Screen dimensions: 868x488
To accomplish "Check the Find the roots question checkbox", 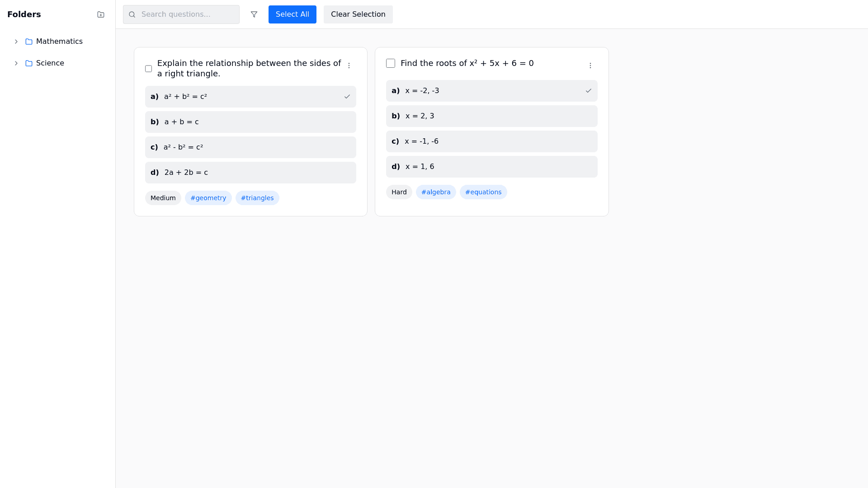I will [x=391, y=63].
